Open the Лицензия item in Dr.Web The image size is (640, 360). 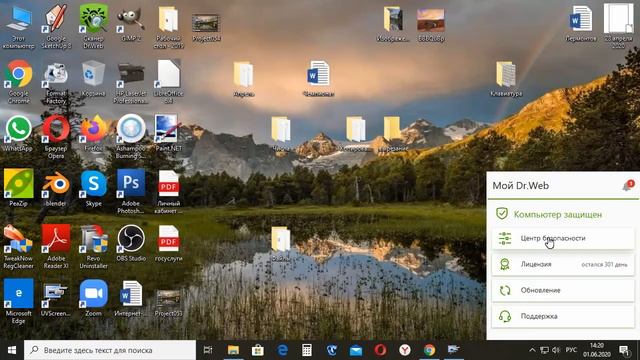pos(563,264)
